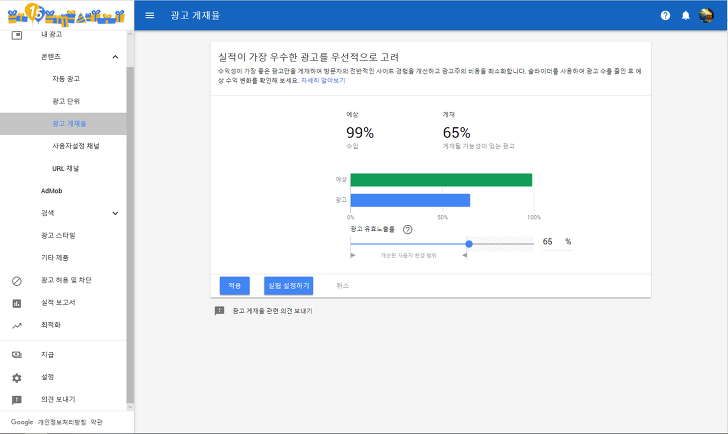Select URL 채널 menu item
This screenshot has height=434, width=728.
(65, 168)
